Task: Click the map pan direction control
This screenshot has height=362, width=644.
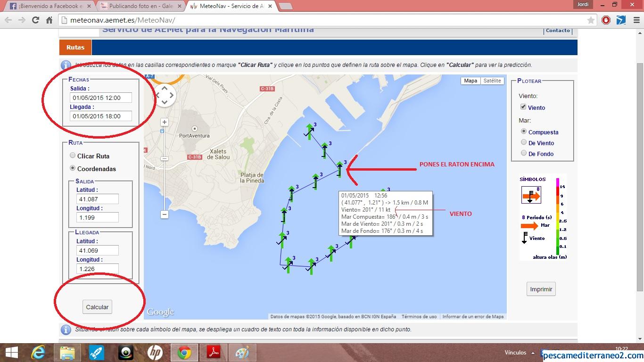Action: pyautogui.click(x=165, y=95)
